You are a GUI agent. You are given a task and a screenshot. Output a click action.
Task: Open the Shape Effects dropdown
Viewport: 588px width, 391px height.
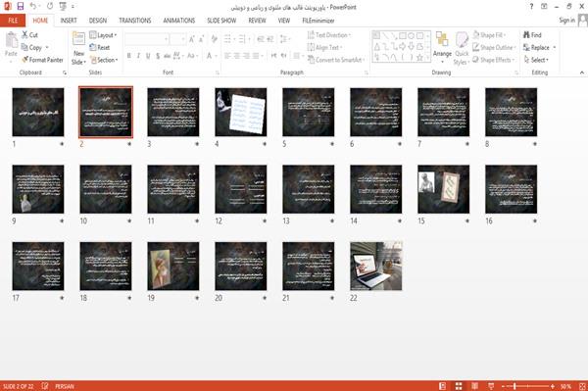click(494, 60)
